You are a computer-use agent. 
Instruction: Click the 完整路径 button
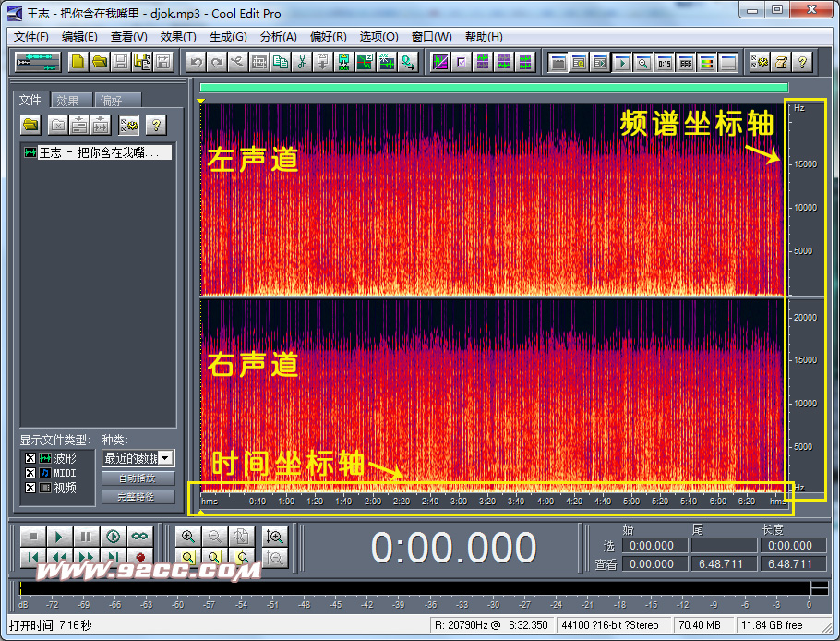pos(138,497)
